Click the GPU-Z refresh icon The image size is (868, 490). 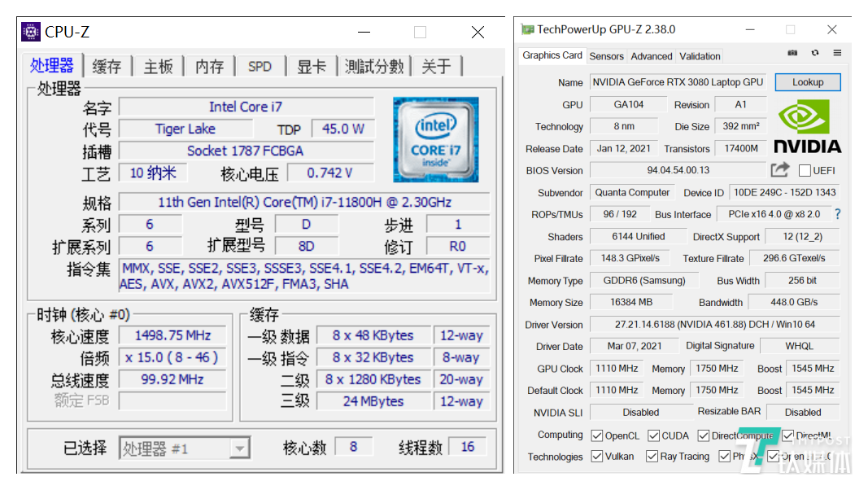815,53
